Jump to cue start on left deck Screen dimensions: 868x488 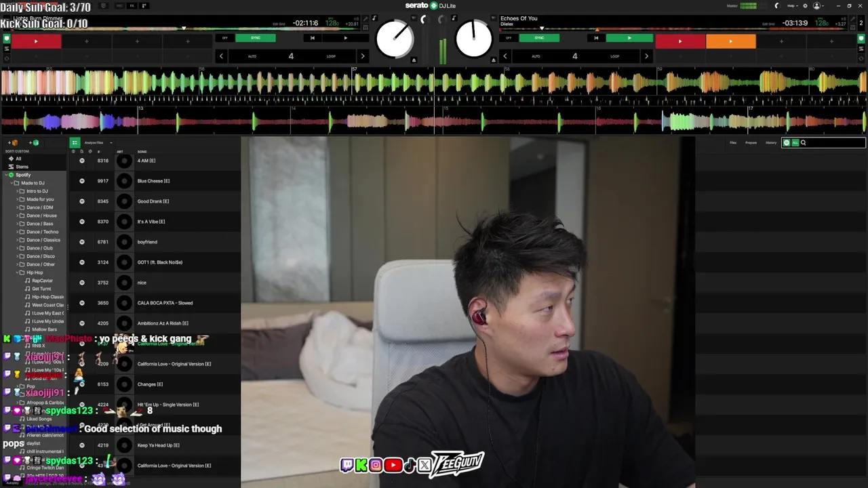(x=312, y=38)
